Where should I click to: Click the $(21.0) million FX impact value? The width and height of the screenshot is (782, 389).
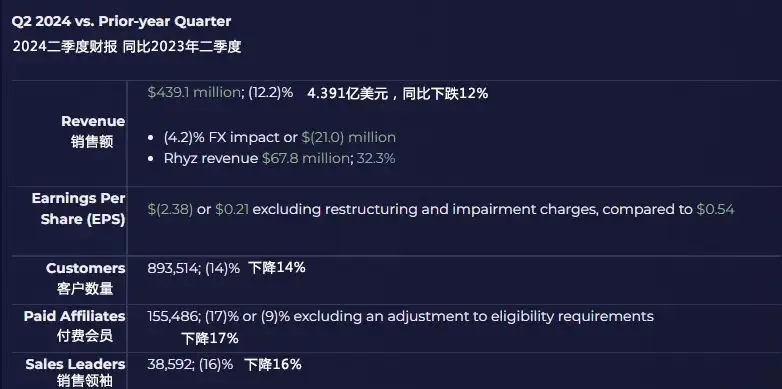(x=349, y=137)
